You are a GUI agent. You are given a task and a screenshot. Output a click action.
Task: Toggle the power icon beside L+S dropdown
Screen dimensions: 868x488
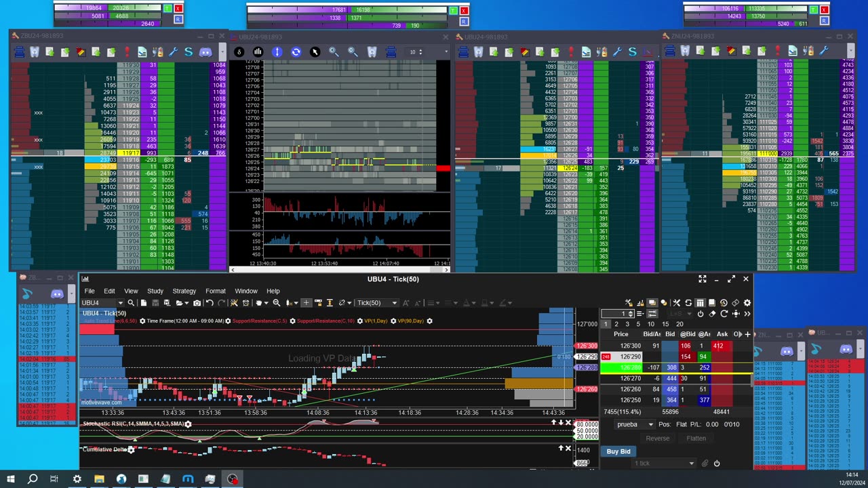click(x=701, y=314)
